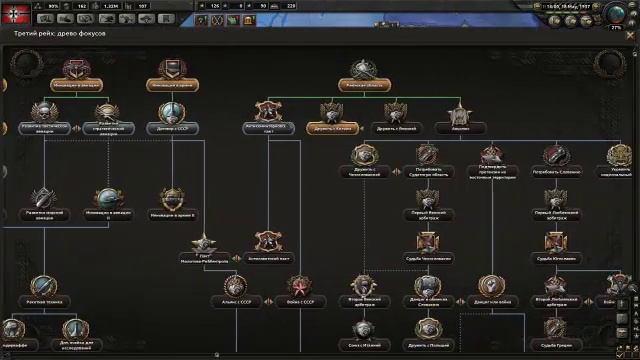The image size is (640, 360).
Task: Select the Антисоветский пакт focus
Action: (268, 258)
